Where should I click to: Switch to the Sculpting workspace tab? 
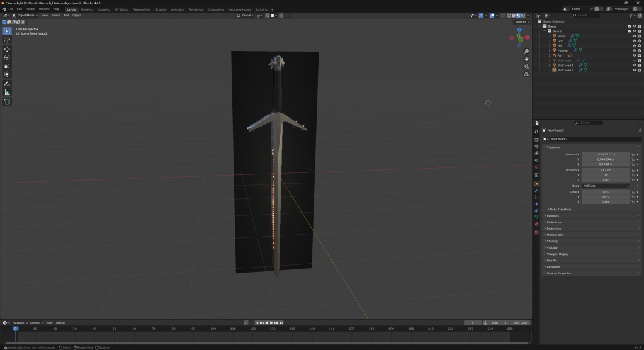click(104, 9)
